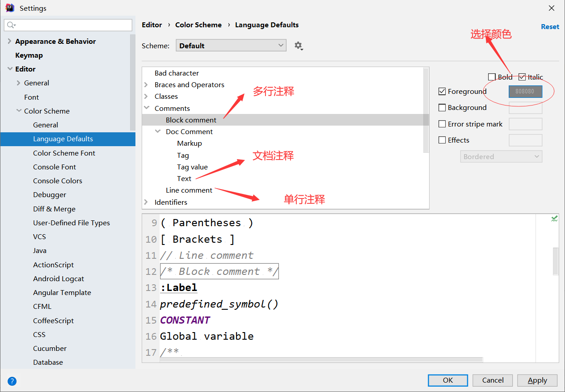Click the preview pane horizontal scrollbar

point(321,359)
